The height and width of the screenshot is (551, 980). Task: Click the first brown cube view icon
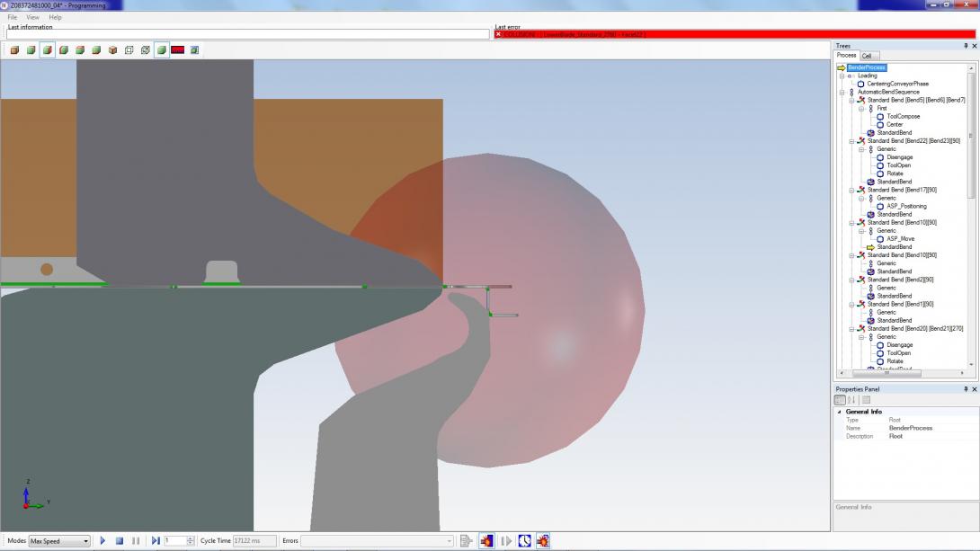[x=14, y=50]
